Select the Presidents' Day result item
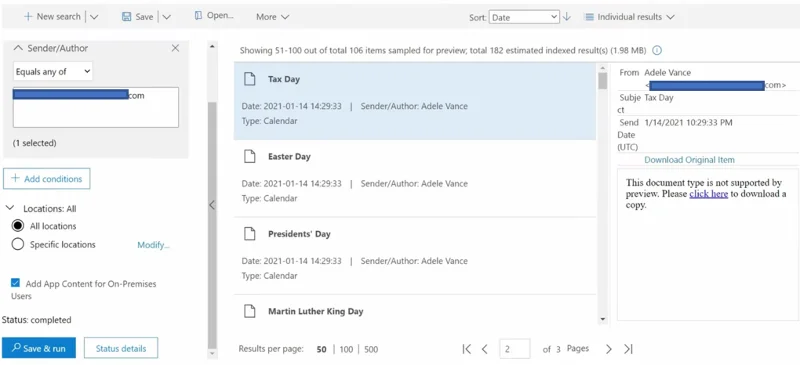Screen dimensions: 800x365 click(415, 256)
